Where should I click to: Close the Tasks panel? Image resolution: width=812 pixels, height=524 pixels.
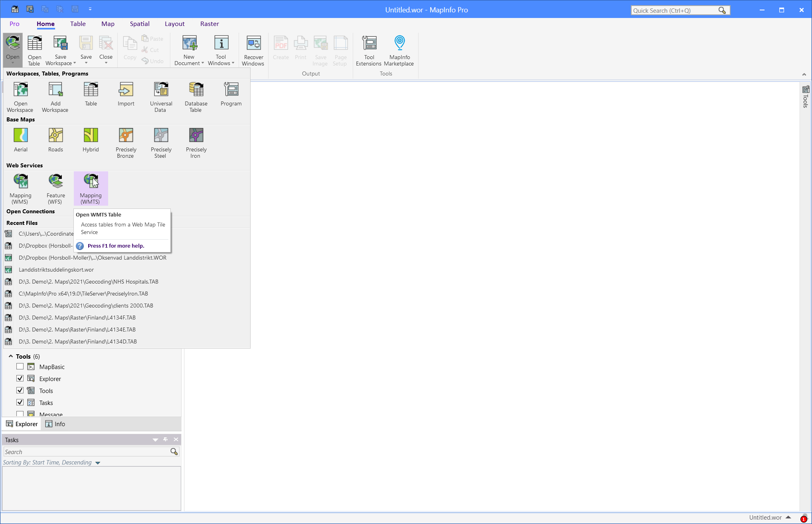[x=176, y=439]
